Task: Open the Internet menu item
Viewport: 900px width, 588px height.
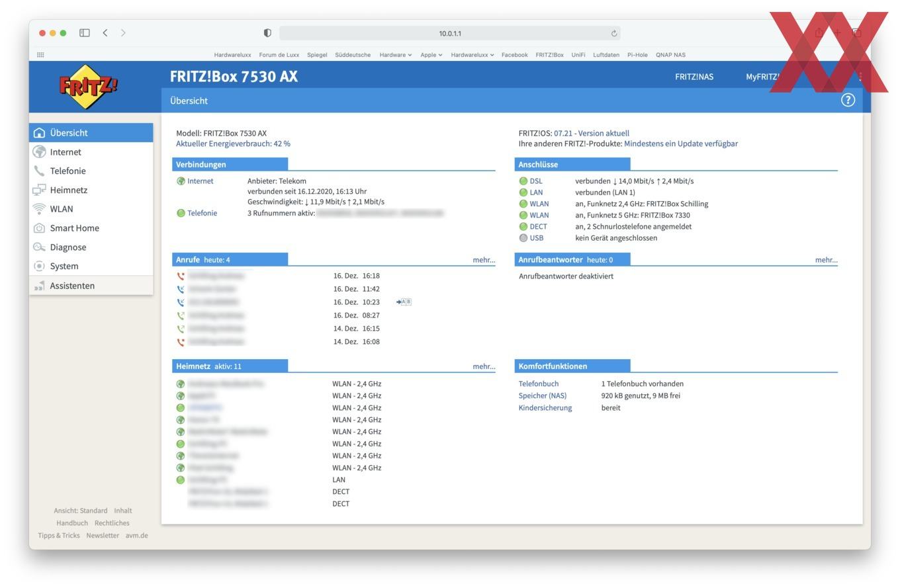Action: click(x=91, y=152)
